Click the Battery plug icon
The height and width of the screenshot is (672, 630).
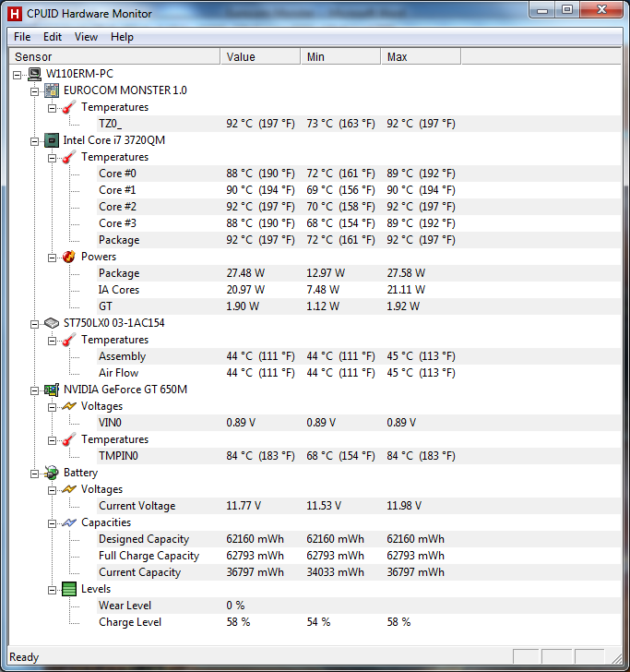coord(52,473)
